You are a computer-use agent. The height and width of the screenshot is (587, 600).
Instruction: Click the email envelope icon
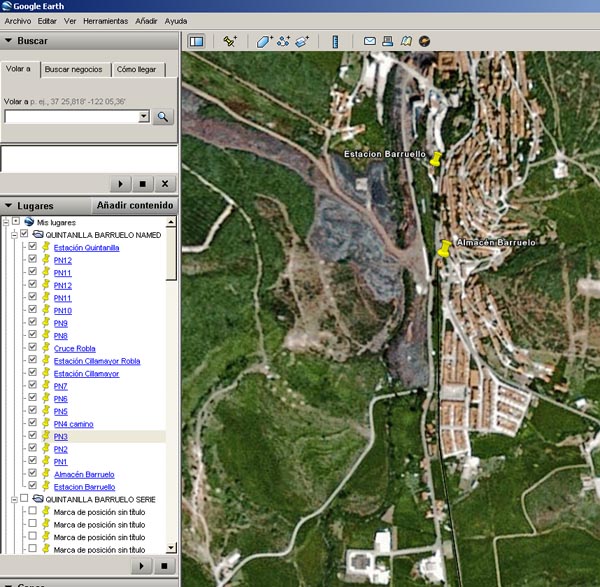(x=370, y=41)
